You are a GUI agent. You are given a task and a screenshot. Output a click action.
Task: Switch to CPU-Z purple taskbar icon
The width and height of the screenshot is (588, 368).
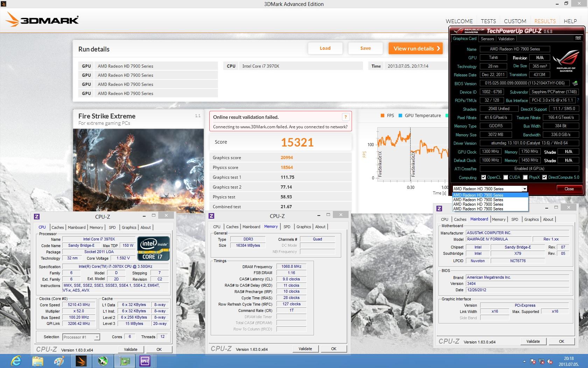(145, 361)
